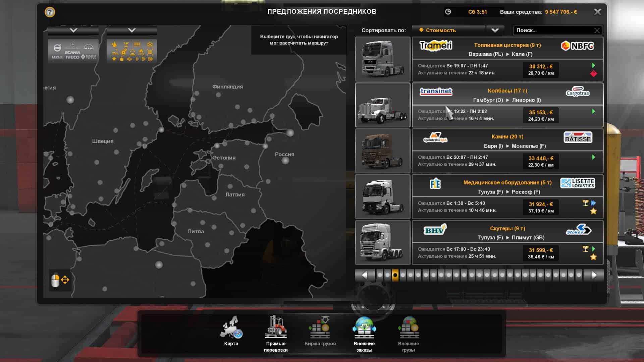Click the red ADR hazard diamond icon
The width and height of the screenshot is (644, 362).
tap(593, 74)
